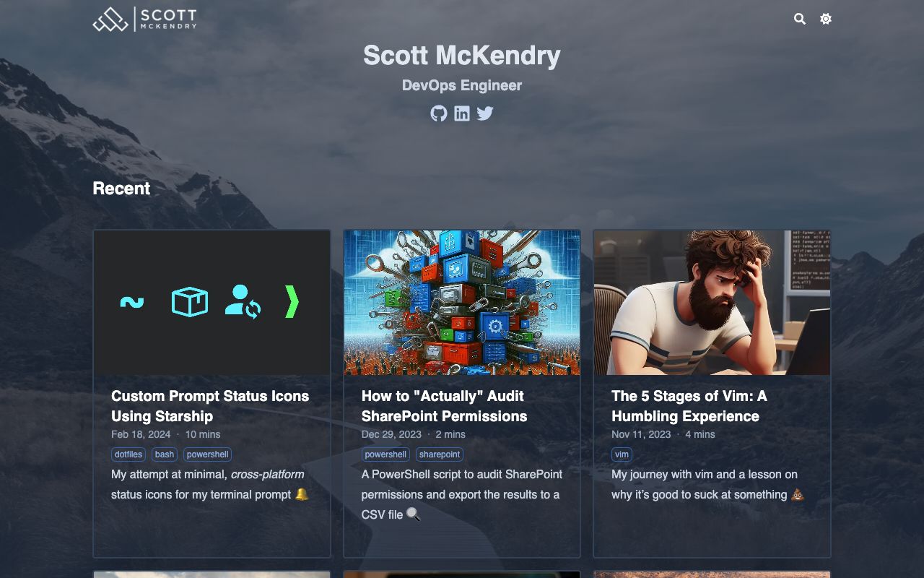Image resolution: width=924 pixels, height=578 pixels.
Task: Open the LinkedIn profile icon
Action: (x=462, y=113)
